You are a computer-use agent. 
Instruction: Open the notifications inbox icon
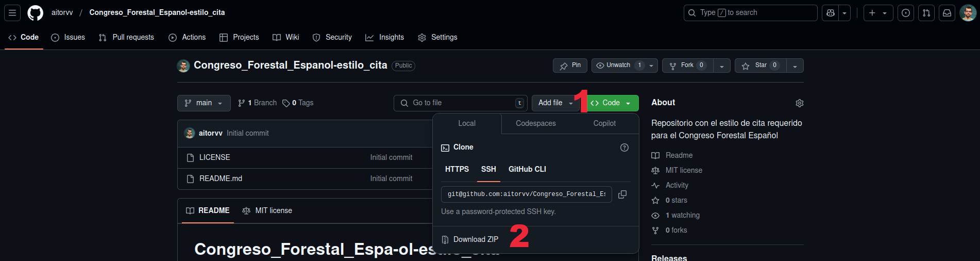(947, 13)
